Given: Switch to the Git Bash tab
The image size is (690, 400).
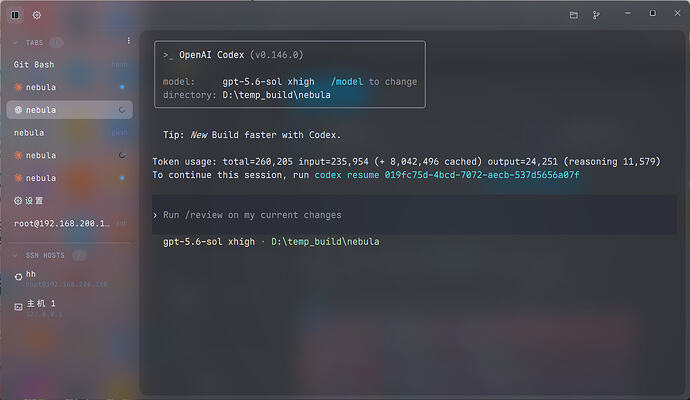Looking at the screenshot, I should click(70, 65).
